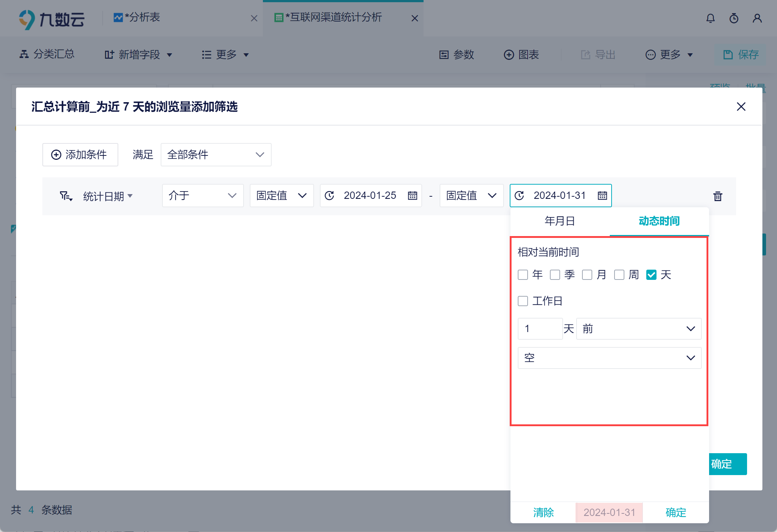Delete the filter condition with trash icon
777x532 pixels.
pos(717,196)
